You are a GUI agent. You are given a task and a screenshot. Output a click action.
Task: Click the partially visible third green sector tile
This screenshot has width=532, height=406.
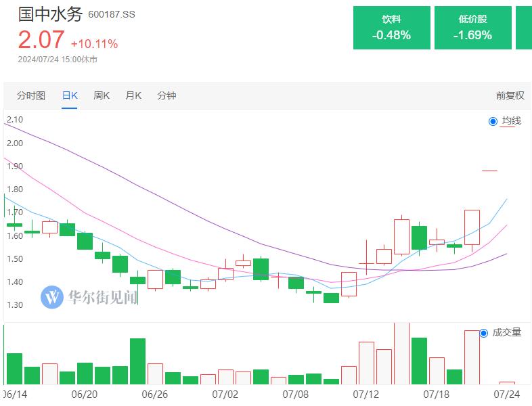pos(524,28)
